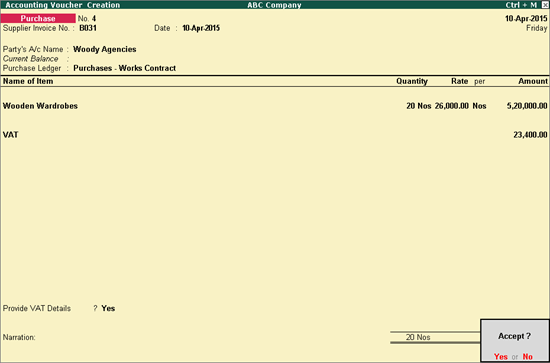Click the VAT amount 23,400.00

click(530, 135)
